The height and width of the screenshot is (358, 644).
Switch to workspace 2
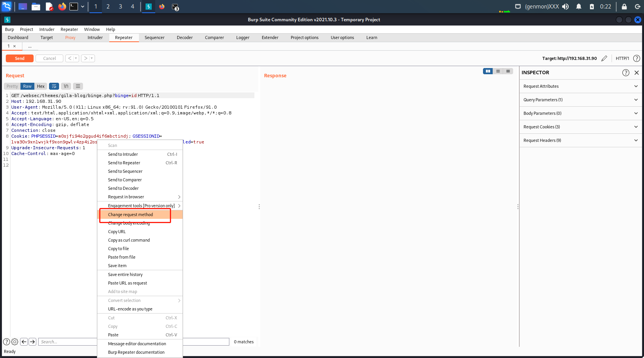(x=108, y=7)
